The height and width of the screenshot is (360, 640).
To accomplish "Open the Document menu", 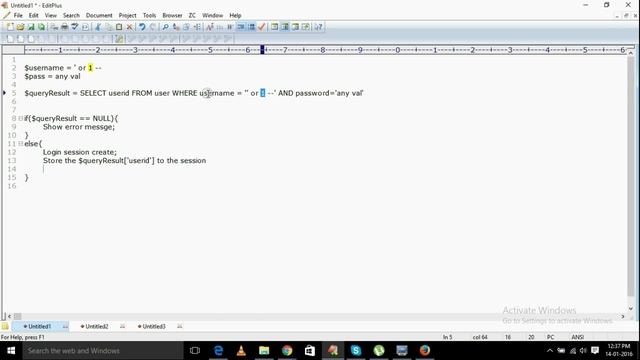I will pos(99,15).
